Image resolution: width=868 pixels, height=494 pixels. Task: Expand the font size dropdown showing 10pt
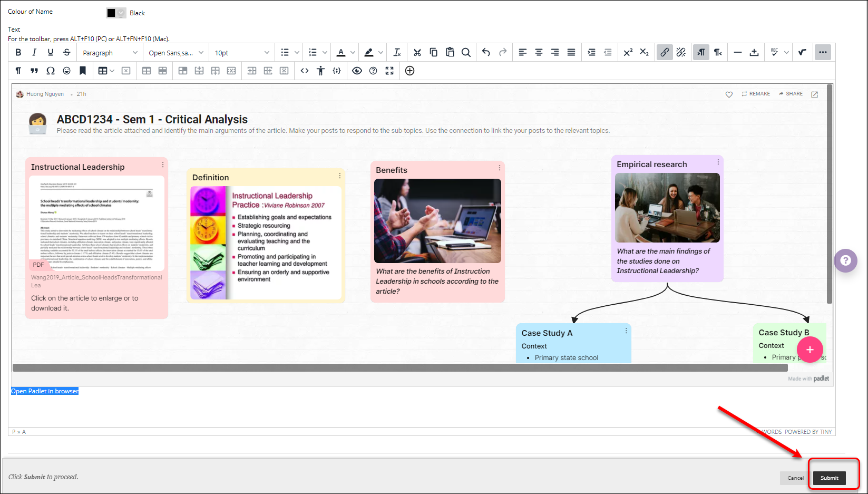(241, 52)
